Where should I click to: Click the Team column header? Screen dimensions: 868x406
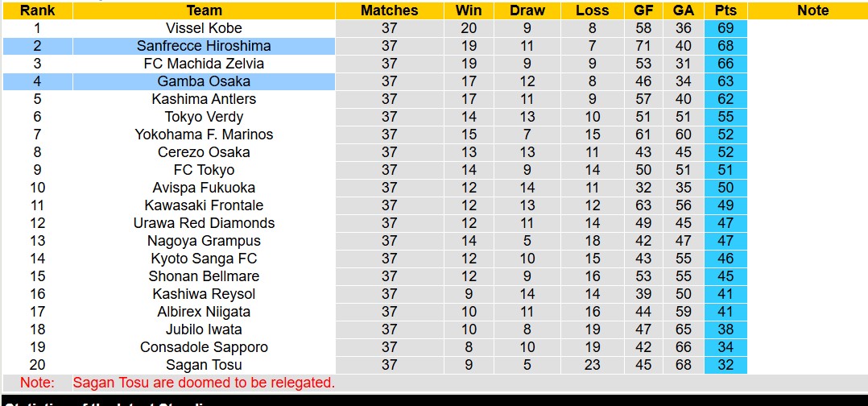204,10
